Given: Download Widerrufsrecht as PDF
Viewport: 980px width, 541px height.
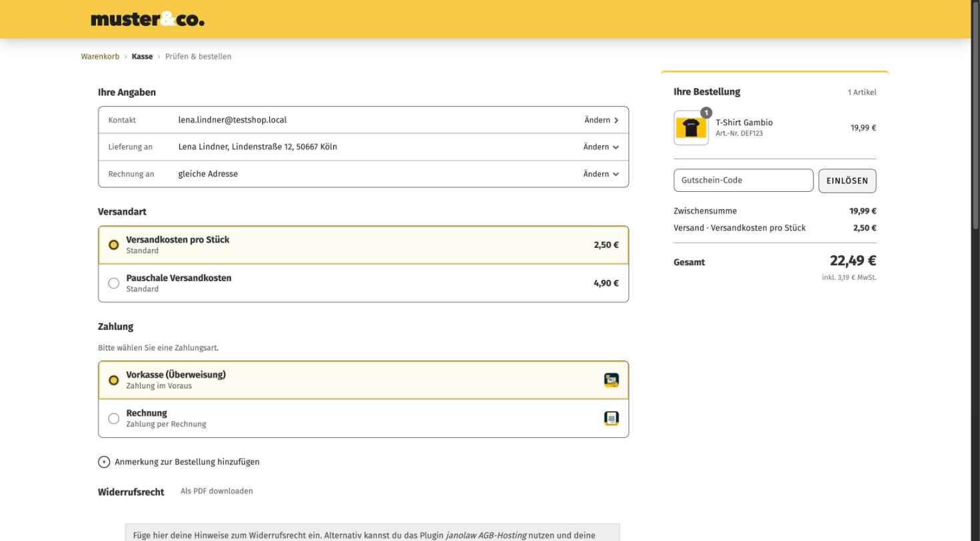Looking at the screenshot, I should tap(217, 491).
